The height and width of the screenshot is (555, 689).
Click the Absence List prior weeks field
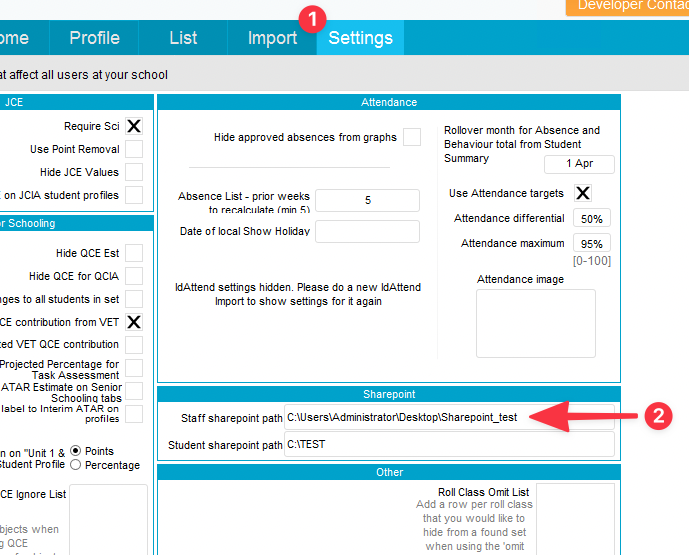(367, 200)
